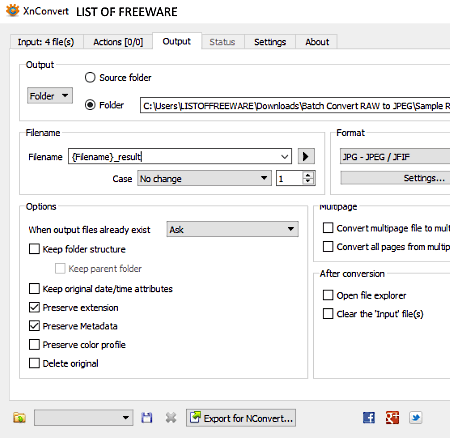Click the XnConvert logo icon
The height and width of the screenshot is (438, 450).
point(13,11)
